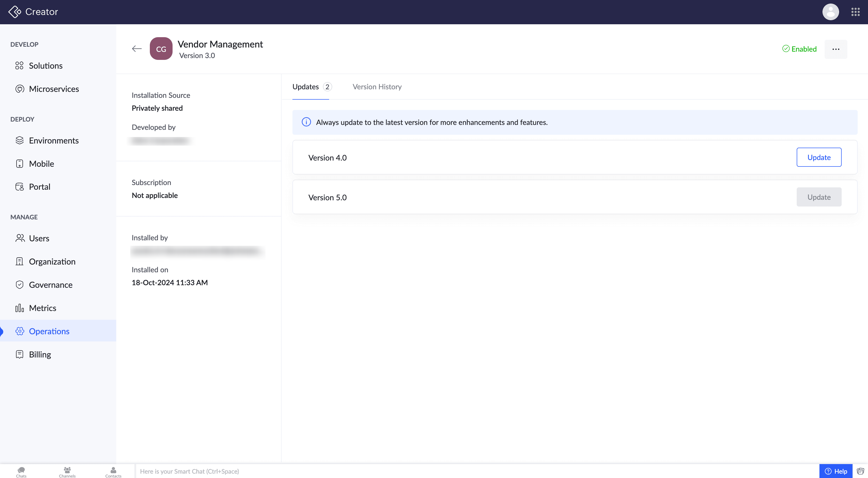Open the apps grid launcher icon
Image resolution: width=868 pixels, height=478 pixels.
[855, 12]
